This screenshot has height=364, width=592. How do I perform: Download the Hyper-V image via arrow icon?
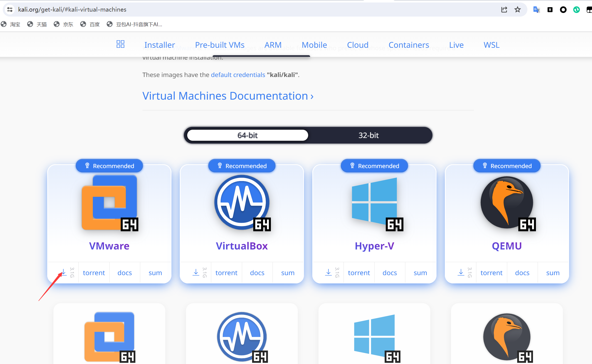tap(328, 272)
